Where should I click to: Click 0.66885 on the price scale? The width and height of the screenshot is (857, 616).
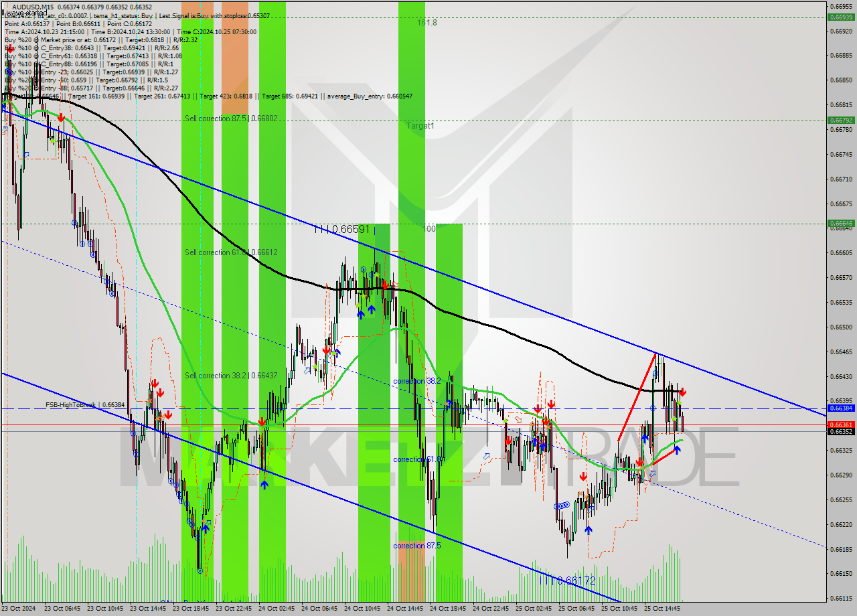tap(840, 56)
